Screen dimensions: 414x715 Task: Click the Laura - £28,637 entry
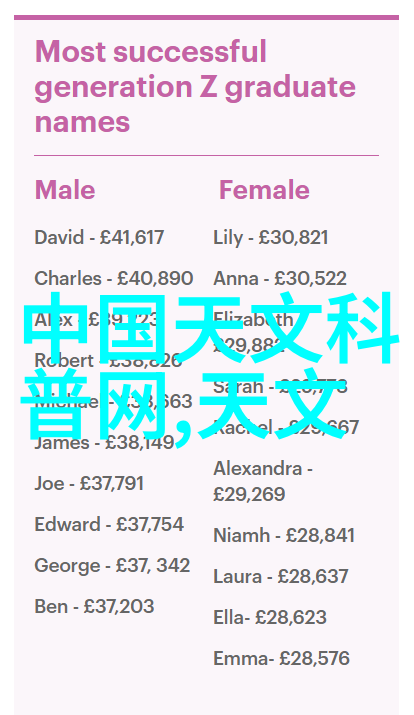tap(281, 576)
